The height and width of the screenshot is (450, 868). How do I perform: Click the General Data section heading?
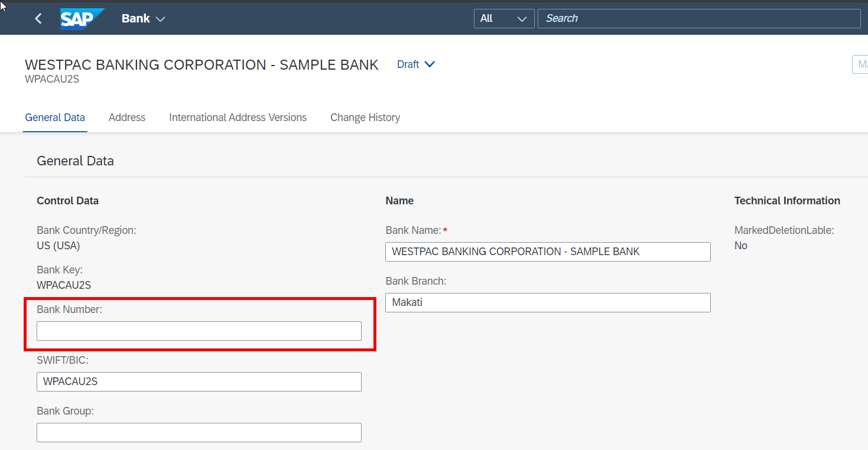tap(75, 161)
